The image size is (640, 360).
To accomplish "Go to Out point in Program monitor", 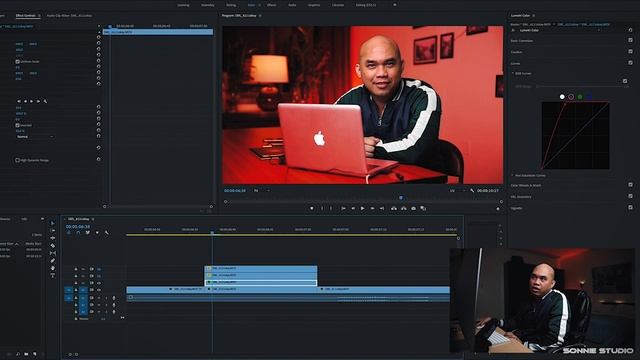I will [382, 209].
